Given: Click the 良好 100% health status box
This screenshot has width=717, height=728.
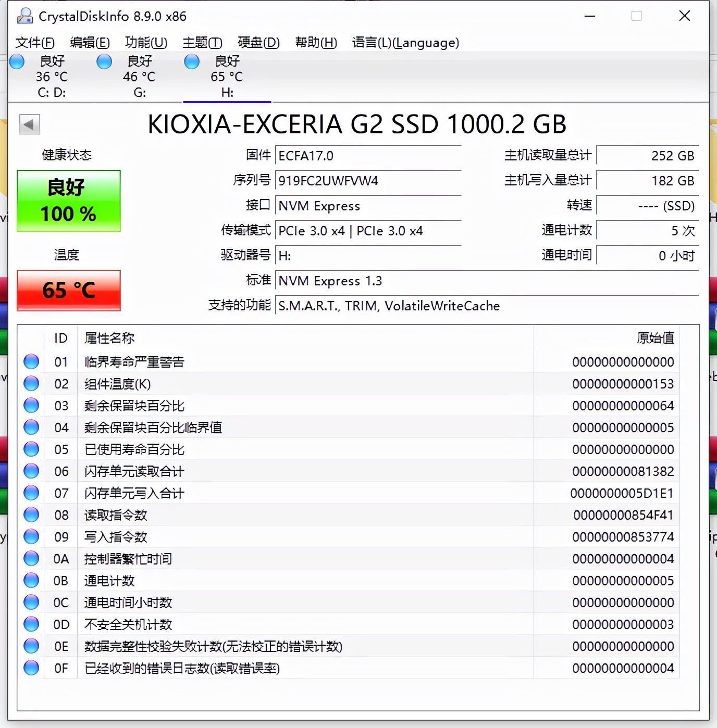Looking at the screenshot, I should tap(68, 201).
